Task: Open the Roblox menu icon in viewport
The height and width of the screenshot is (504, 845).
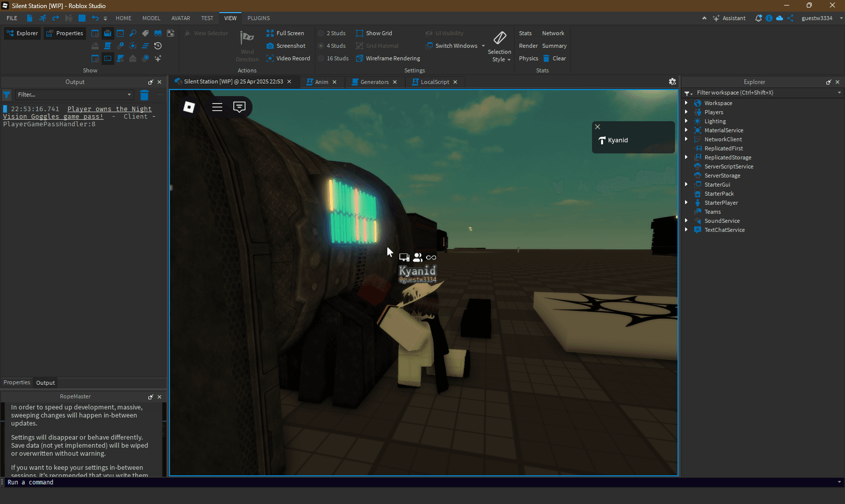Action: coord(189,107)
